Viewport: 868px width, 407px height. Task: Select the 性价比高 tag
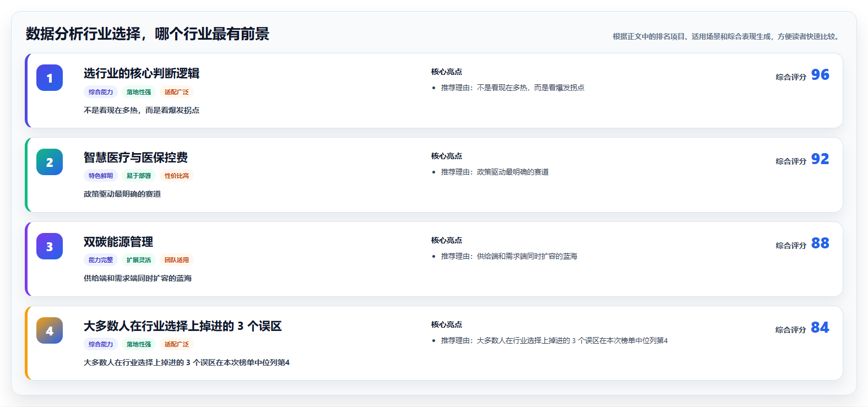coord(177,176)
